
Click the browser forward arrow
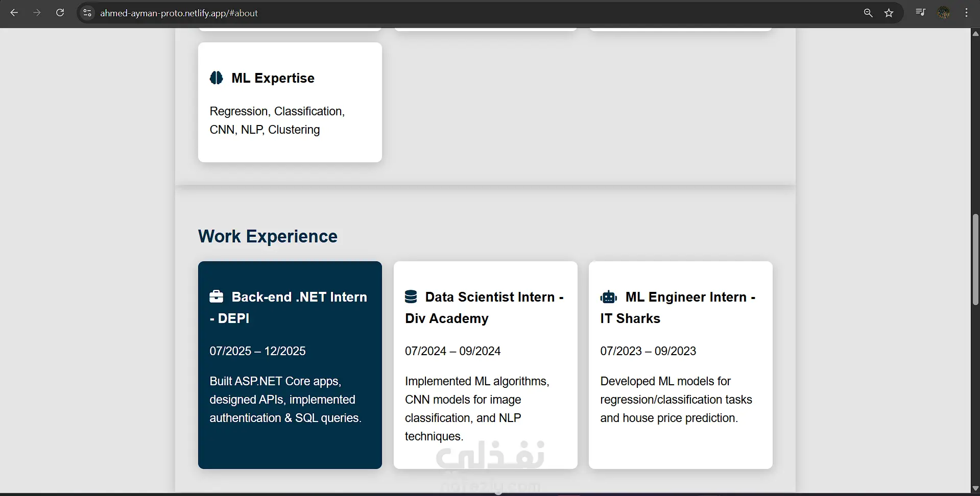(37, 13)
